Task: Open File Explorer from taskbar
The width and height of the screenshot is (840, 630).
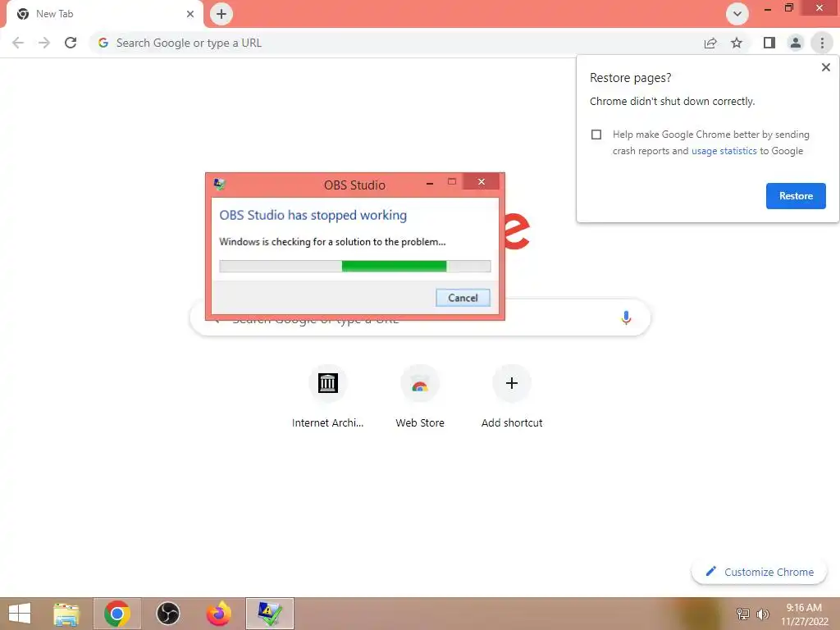Action: (x=66, y=614)
